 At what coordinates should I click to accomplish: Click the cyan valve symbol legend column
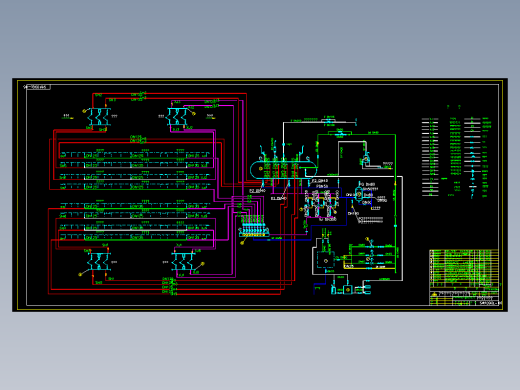(x=472, y=157)
